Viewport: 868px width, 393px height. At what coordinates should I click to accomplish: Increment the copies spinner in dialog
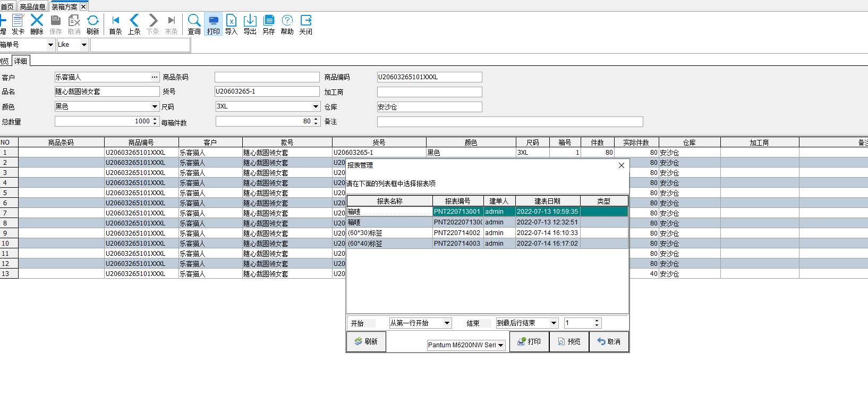tap(597, 321)
